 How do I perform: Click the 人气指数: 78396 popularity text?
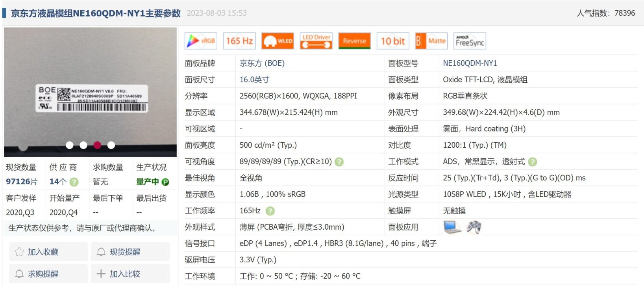[606, 13]
